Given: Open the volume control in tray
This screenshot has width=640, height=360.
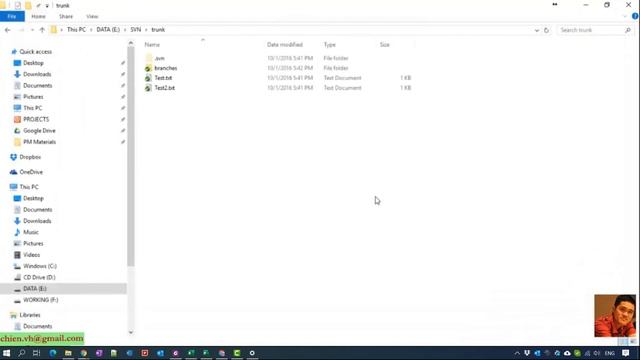Looking at the screenshot, I should [x=597, y=353].
